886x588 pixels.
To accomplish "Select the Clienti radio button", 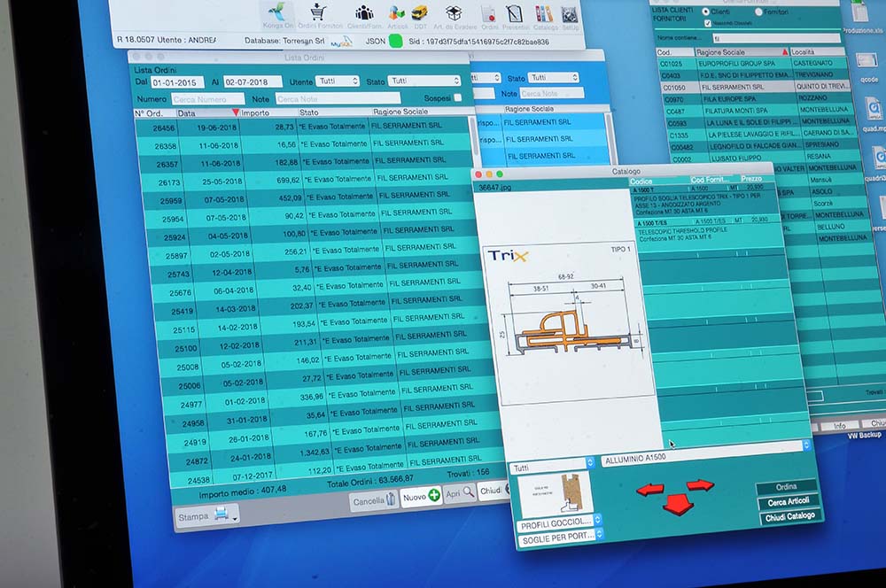I will point(706,12).
